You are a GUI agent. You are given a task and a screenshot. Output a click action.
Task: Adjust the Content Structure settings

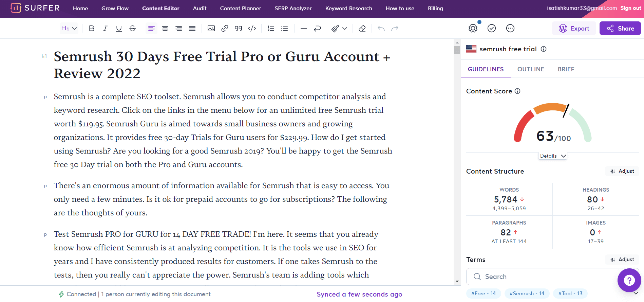[x=622, y=171]
